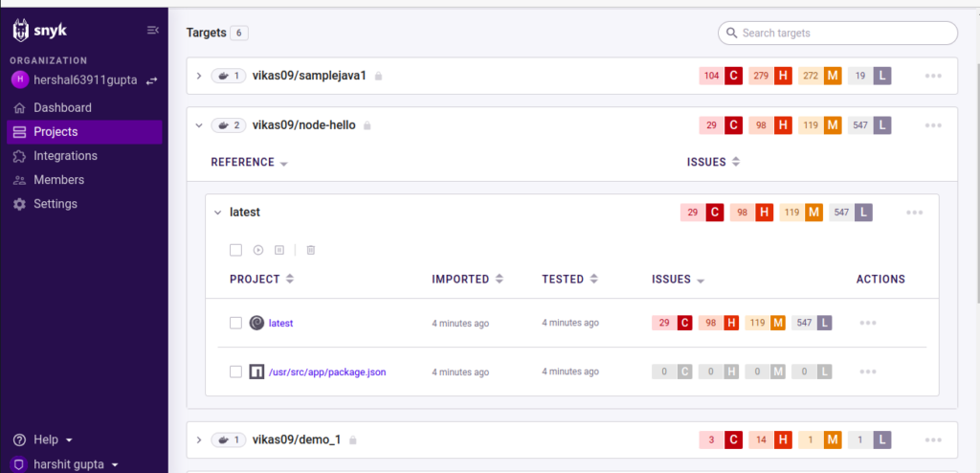The height and width of the screenshot is (473, 980).
Task: Click the Snyk logo in sidebar
Action: (x=39, y=31)
